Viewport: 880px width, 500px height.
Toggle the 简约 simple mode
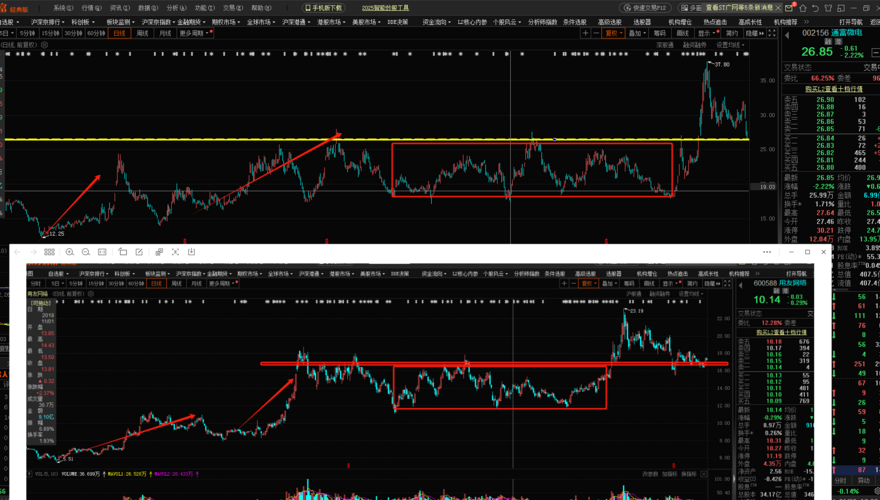[x=731, y=33]
